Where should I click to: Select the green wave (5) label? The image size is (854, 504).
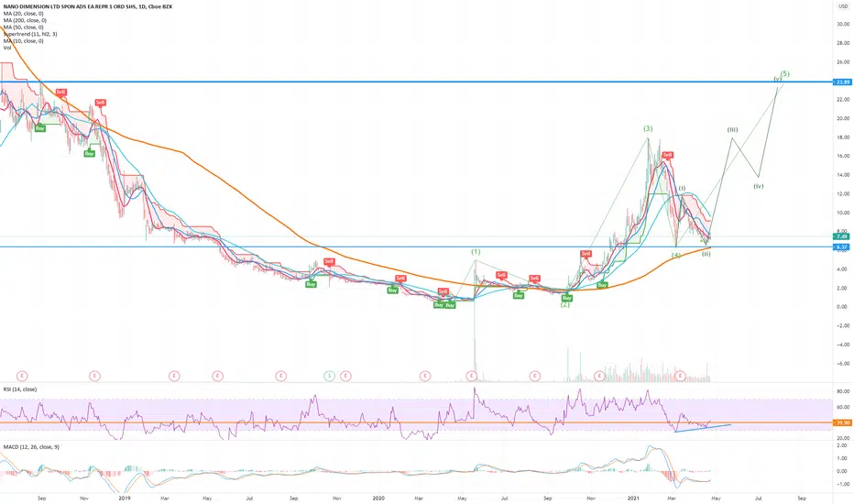tap(785, 73)
